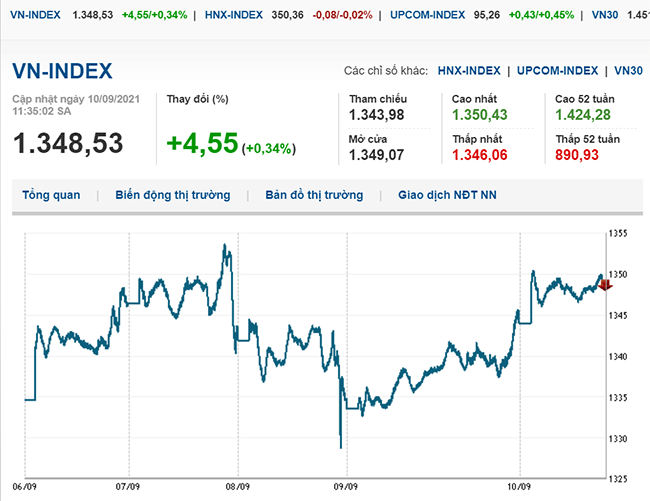Open VN-INDEX in the top ticker bar

[29, 15]
